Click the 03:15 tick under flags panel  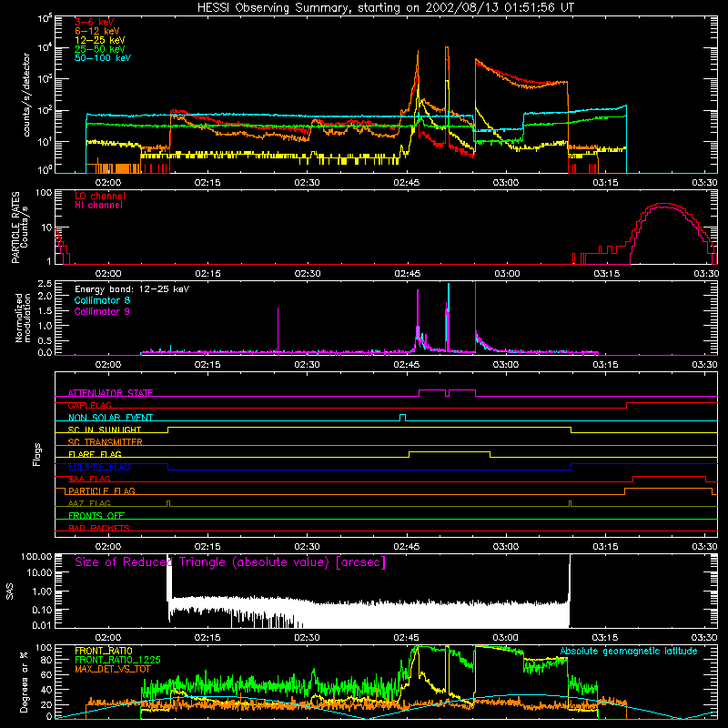(x=605, y=547)
